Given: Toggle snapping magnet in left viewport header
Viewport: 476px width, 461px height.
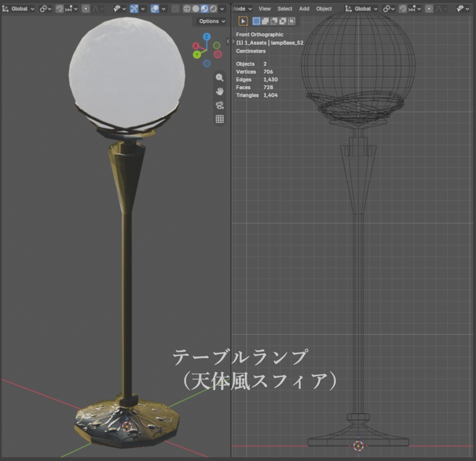Looking at the screenshot, I should coord(59,9).
